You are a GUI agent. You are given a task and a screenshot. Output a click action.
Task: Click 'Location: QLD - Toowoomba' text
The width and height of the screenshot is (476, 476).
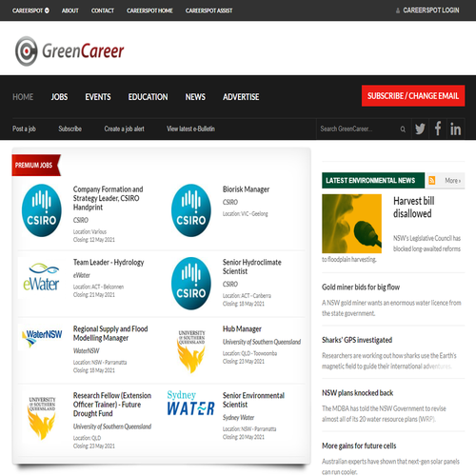point(249,353)
